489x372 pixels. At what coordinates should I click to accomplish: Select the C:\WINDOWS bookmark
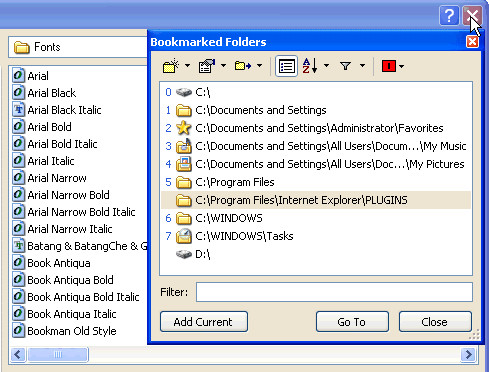pos(316,218)
